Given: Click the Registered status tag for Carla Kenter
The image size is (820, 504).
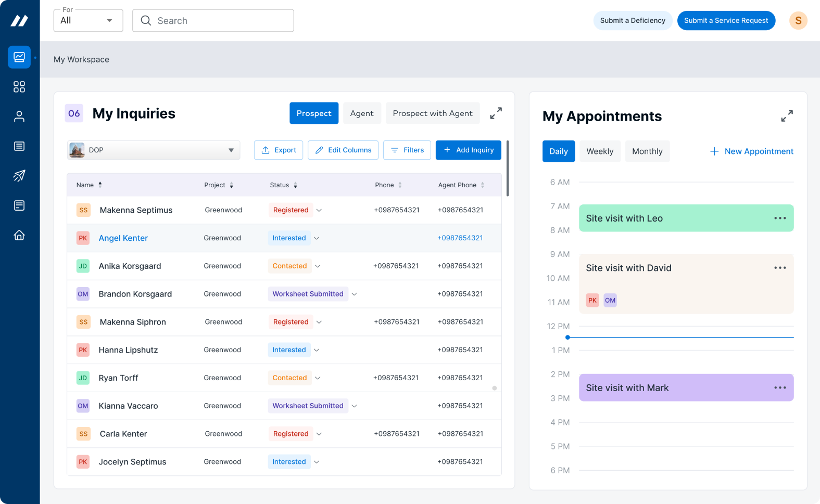Looking at the screenshot, I should pos(291,434).
